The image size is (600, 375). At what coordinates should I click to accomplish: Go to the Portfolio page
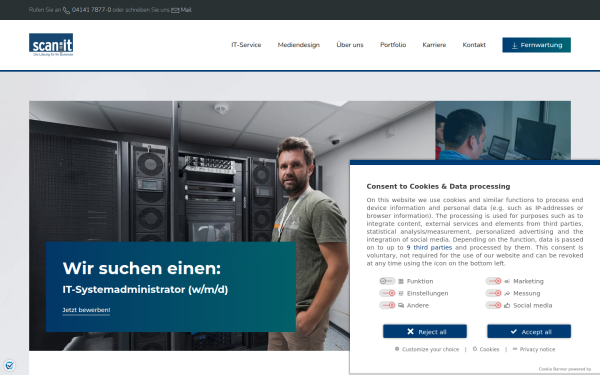[x=393, y=45]
